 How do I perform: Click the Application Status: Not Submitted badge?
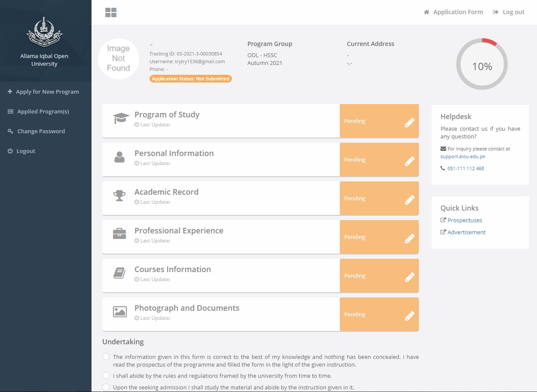[191, 79]
